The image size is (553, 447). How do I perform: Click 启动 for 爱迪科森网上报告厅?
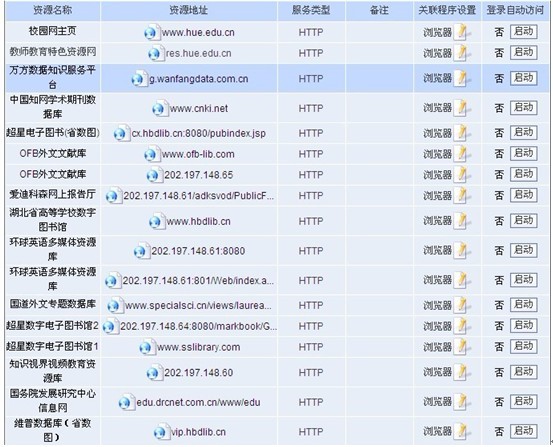point(524,195)
